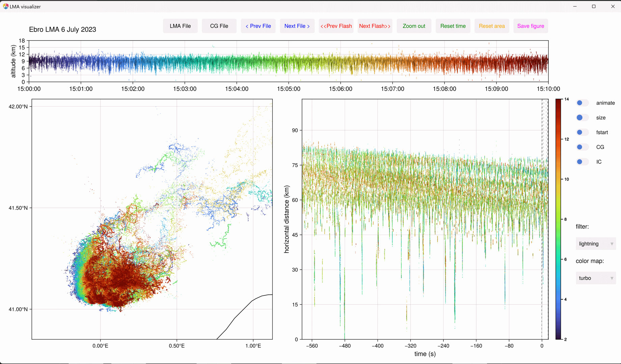Click the 'Ebro LMA 6 July 2023' title

tap(62, 30)
